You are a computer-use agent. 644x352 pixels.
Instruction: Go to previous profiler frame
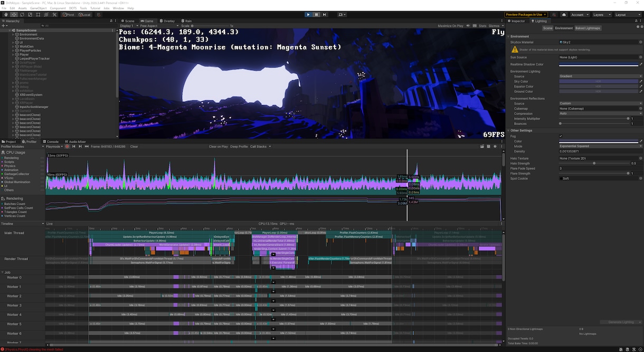[x=74, y=147]
